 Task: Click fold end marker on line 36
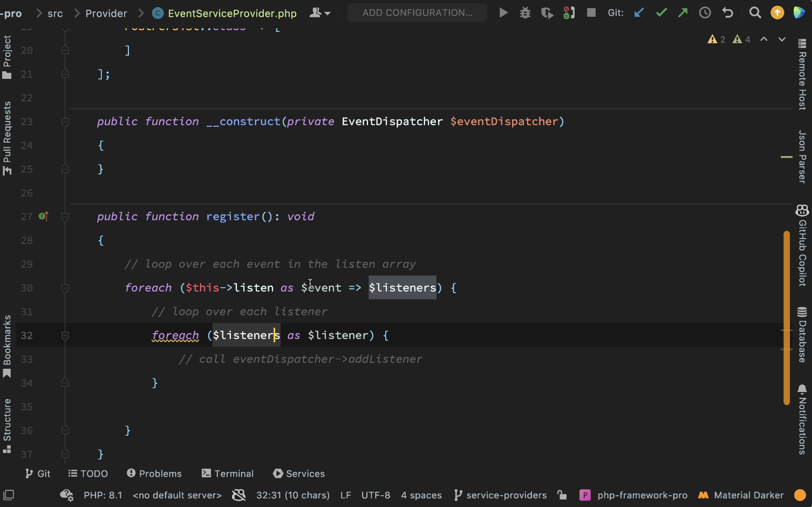(65, 430)
